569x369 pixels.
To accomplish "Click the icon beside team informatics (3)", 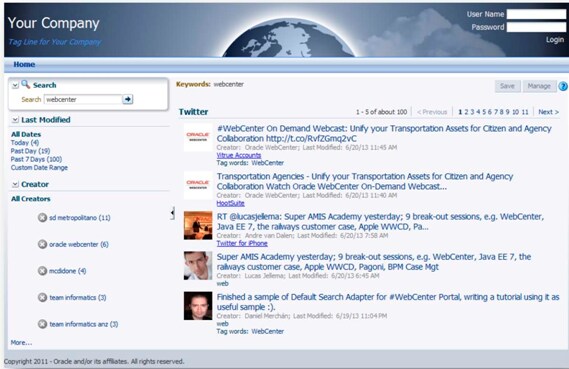I will point(42,297).
